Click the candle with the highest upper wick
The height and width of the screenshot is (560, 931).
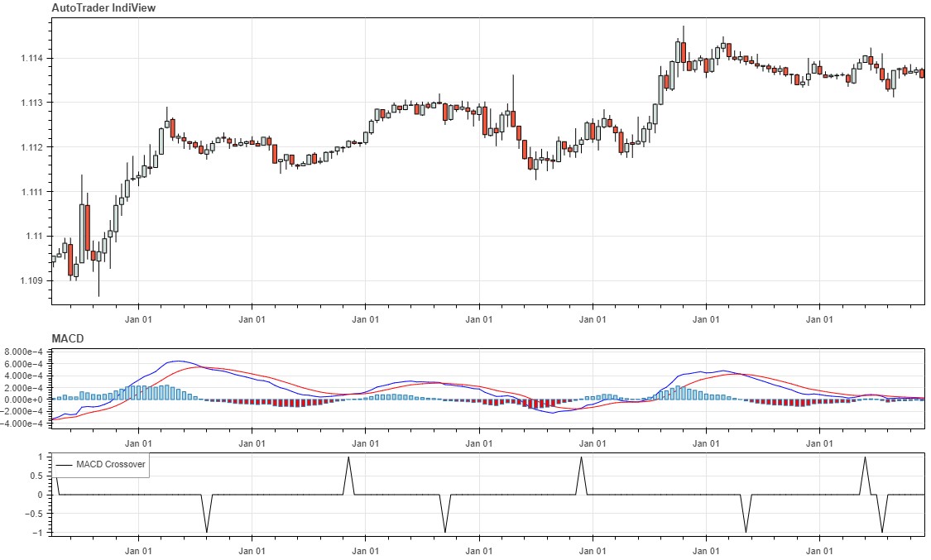[684, 50]
